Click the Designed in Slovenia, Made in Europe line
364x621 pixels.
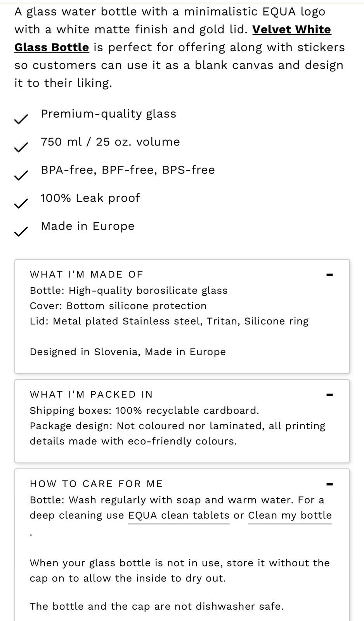point(128,352)
